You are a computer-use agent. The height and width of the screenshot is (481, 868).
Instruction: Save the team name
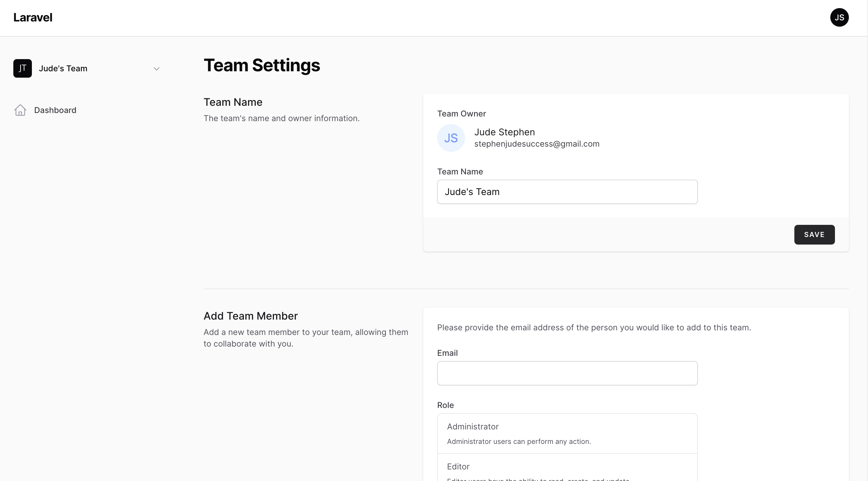point(814,234)
